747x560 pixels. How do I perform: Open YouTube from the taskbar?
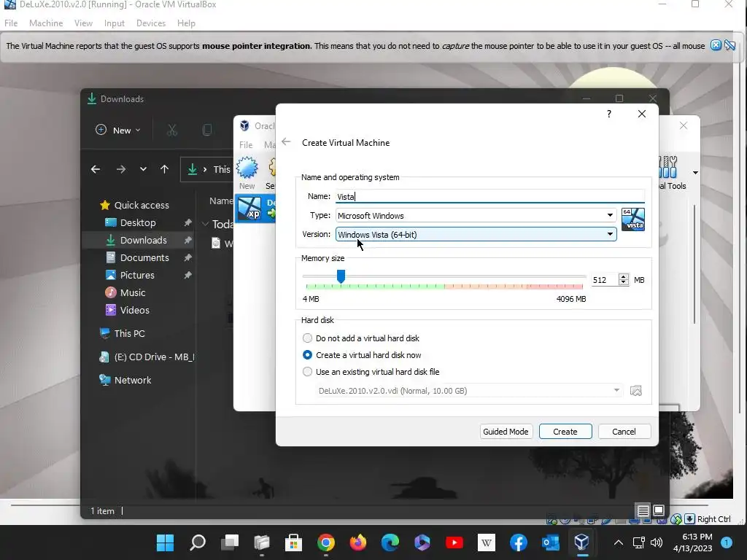click(454, 542)
